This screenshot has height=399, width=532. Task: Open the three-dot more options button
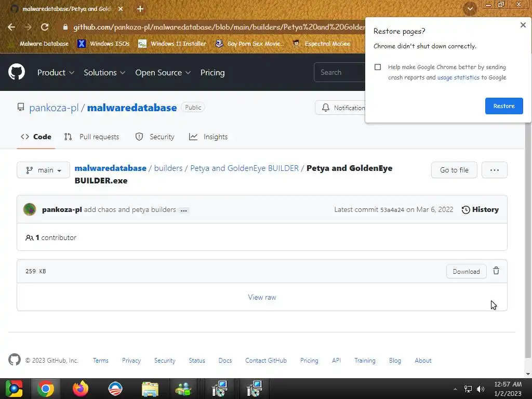click(x=495, y=170)
